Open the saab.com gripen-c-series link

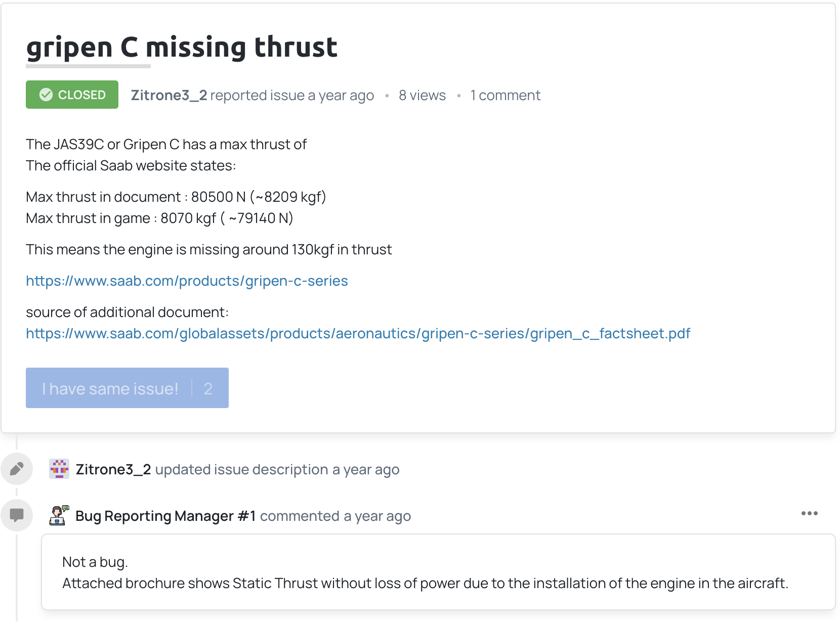point(187,281)
